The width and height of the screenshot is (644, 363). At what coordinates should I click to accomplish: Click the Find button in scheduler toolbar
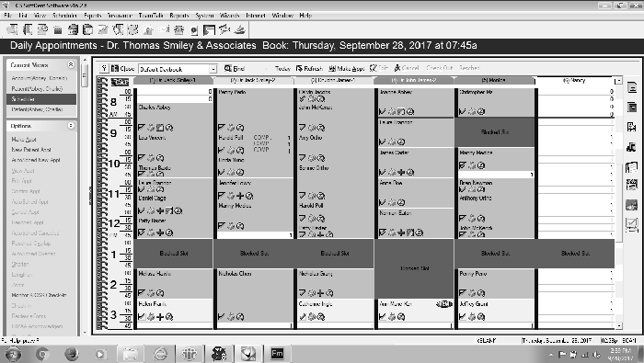pyautogui.click(x=235, y=69)
